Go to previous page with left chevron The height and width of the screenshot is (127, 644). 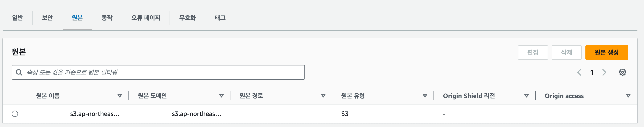(x=579, y=72)
